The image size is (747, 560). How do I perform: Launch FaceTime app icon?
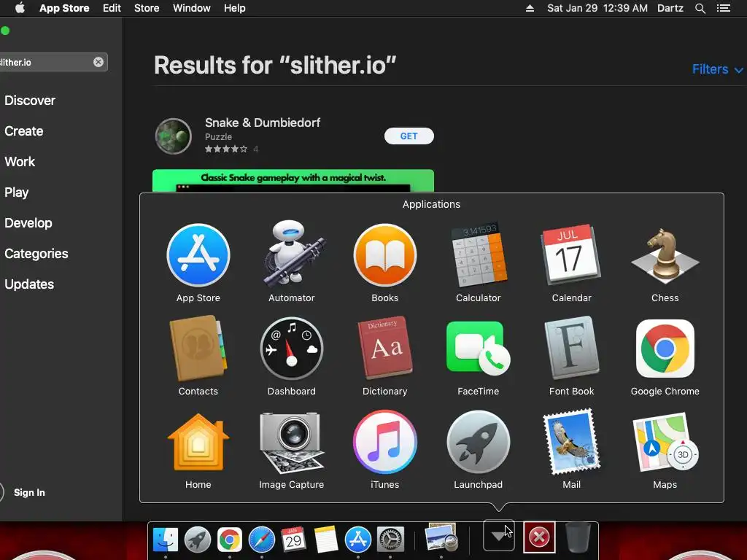point(478,349)
